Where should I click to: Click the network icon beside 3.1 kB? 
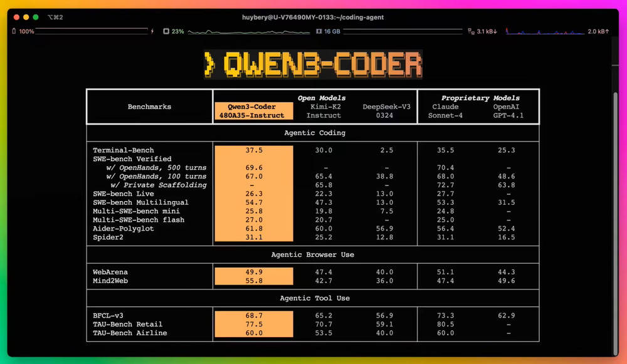point(472,31)
